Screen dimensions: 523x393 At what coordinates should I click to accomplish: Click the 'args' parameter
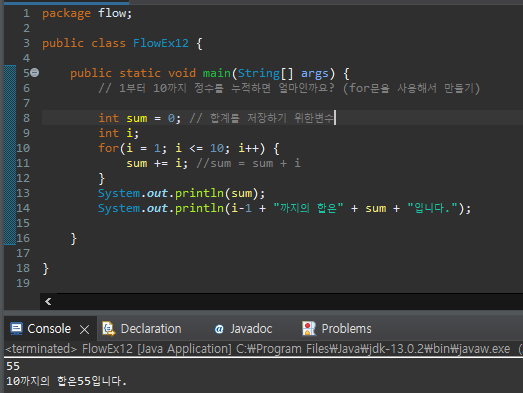coord(315,74)
